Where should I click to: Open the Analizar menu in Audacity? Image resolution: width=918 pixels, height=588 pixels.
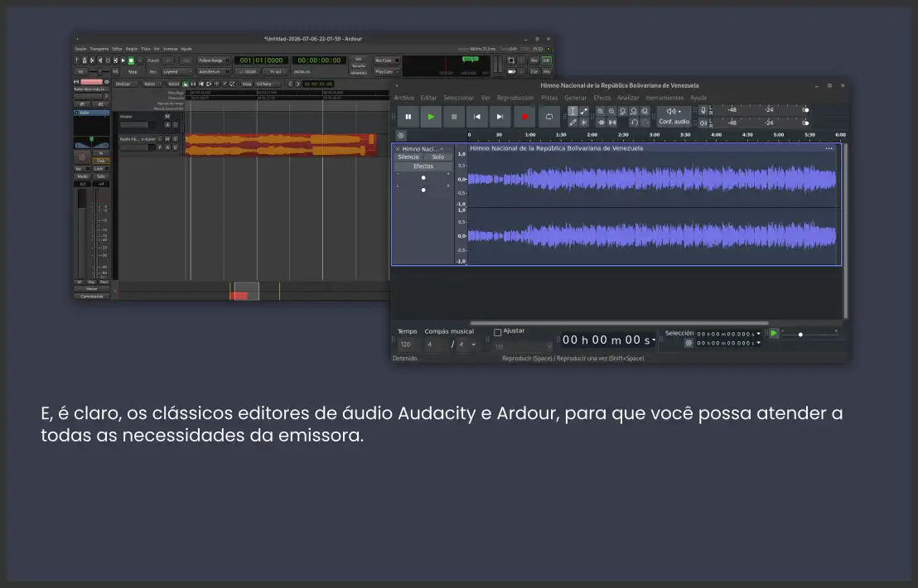coord(628,98)
